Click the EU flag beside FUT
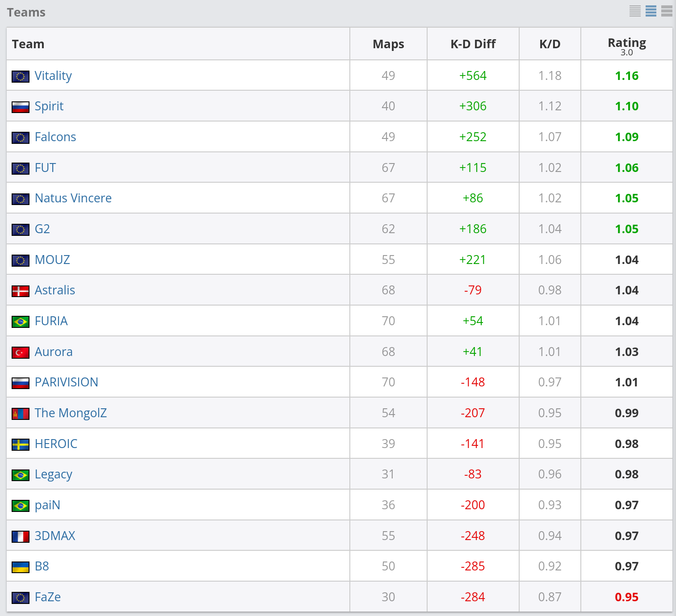 21,168
